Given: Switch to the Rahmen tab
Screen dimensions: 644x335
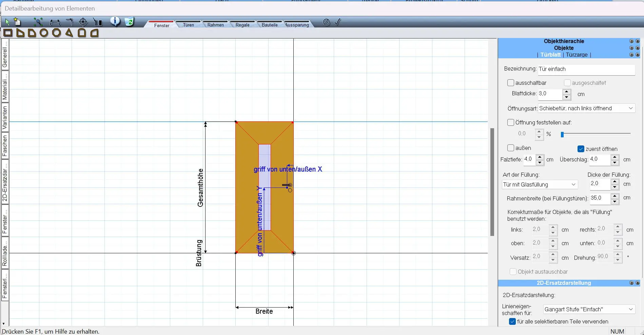Looking at the screenshot, I should 216,25.
